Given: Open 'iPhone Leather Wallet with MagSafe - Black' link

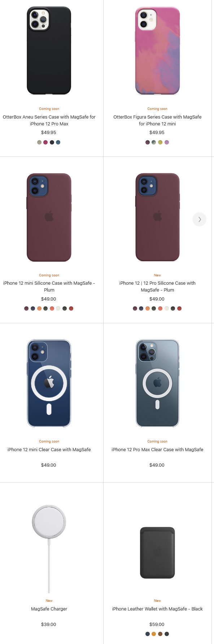Looking at the screenshot, I should (157, 609).
